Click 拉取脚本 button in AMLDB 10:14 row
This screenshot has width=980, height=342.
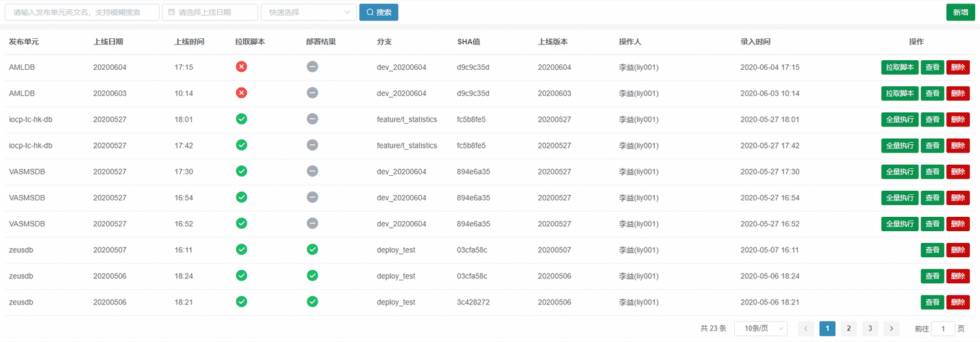[900, 93]
